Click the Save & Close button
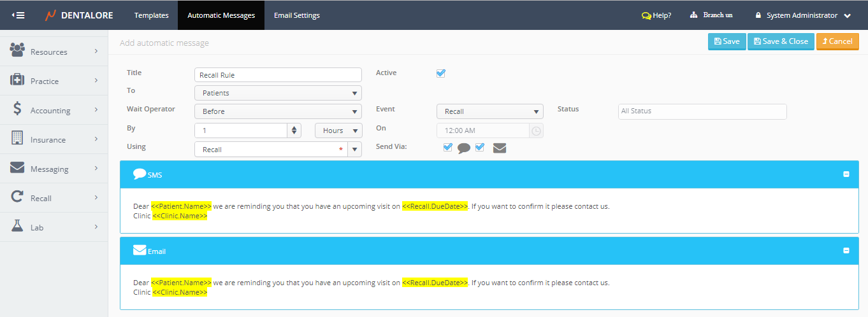Image resolution: width=868 pixels, height=317 pixels. pos(780,41)
